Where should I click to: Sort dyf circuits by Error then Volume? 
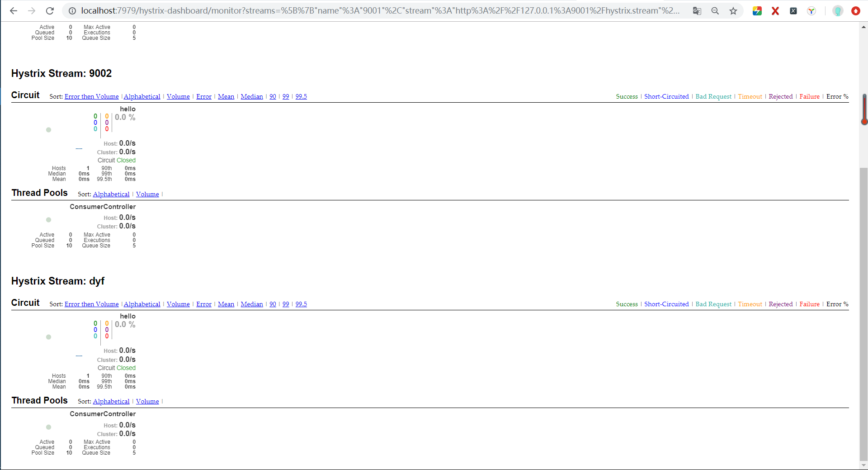(x=92, y=304)
